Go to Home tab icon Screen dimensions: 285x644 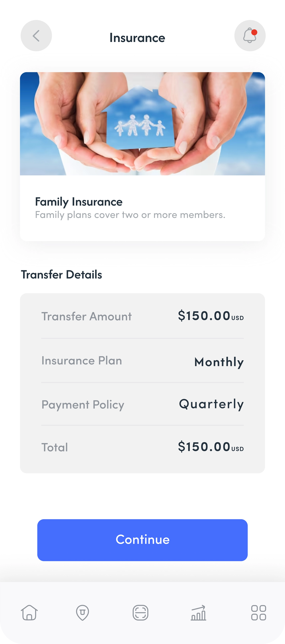click(x=29, y=613)
